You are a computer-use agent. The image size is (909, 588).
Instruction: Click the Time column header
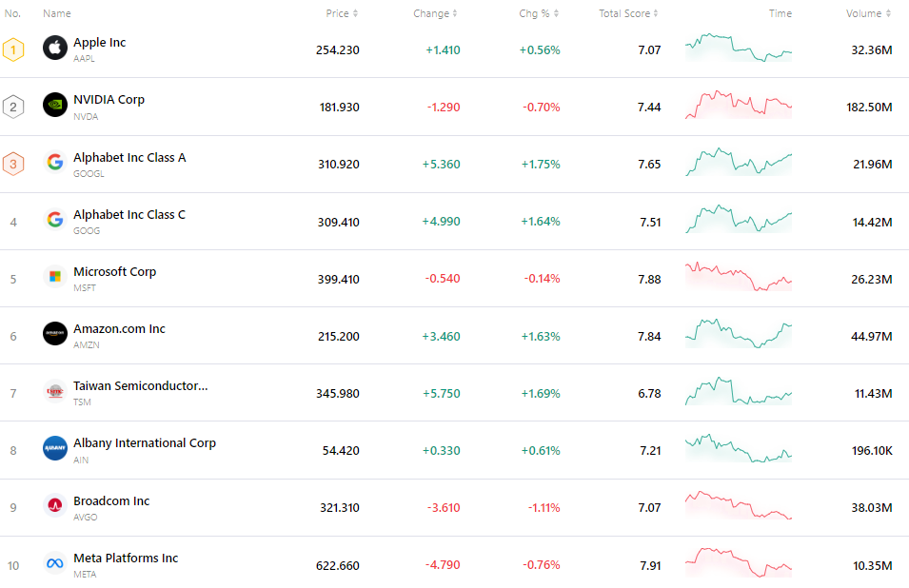click(x=781, y=13)
